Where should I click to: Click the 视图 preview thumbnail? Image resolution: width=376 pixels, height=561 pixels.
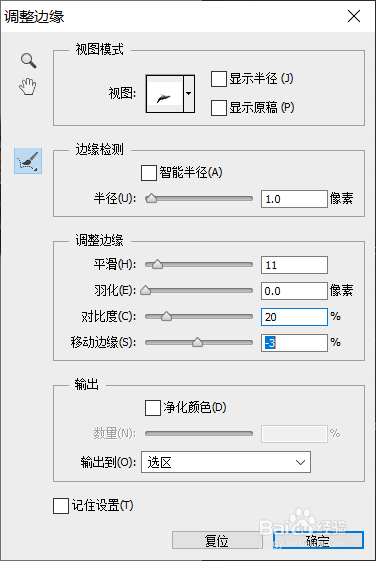tap(165, 94)
